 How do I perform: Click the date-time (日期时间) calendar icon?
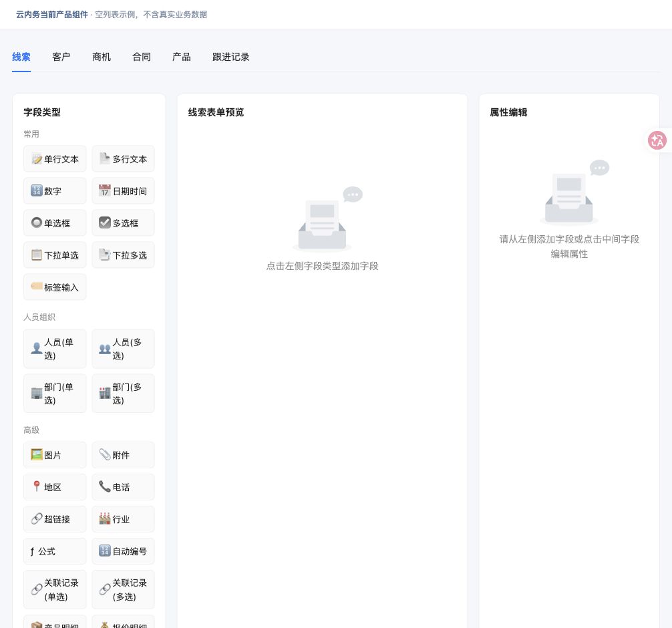[x=105, y=191]
